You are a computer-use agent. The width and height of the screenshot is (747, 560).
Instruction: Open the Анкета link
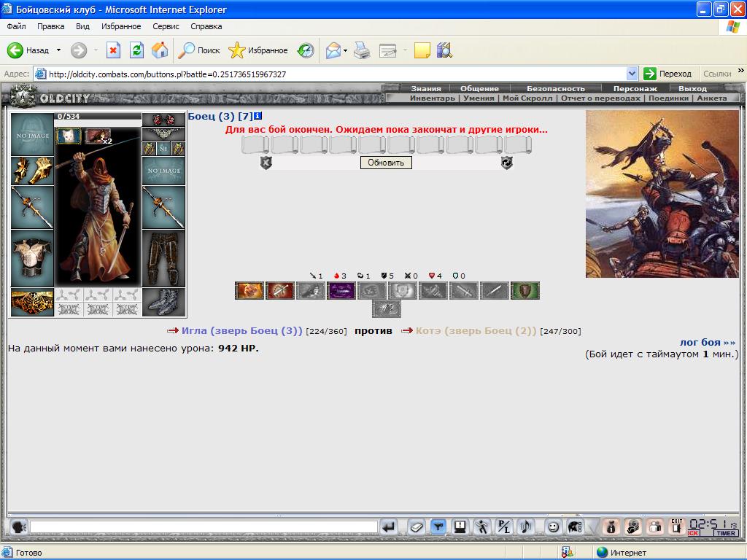(712, 98)
